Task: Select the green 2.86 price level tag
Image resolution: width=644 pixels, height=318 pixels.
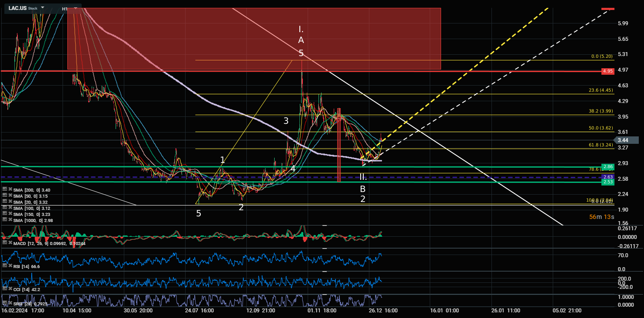Action: 607,167
